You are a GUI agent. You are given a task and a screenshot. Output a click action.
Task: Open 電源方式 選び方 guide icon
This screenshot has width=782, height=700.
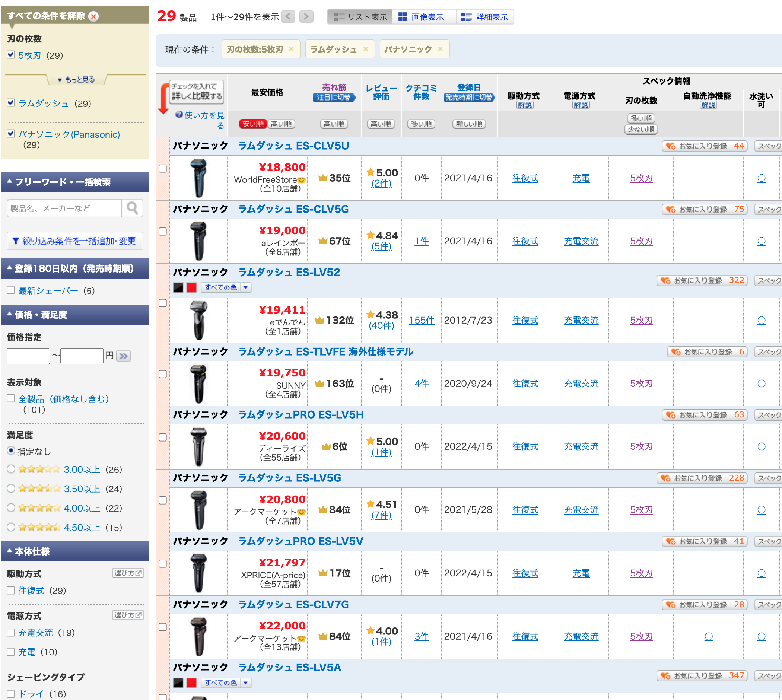pos(128,615)
